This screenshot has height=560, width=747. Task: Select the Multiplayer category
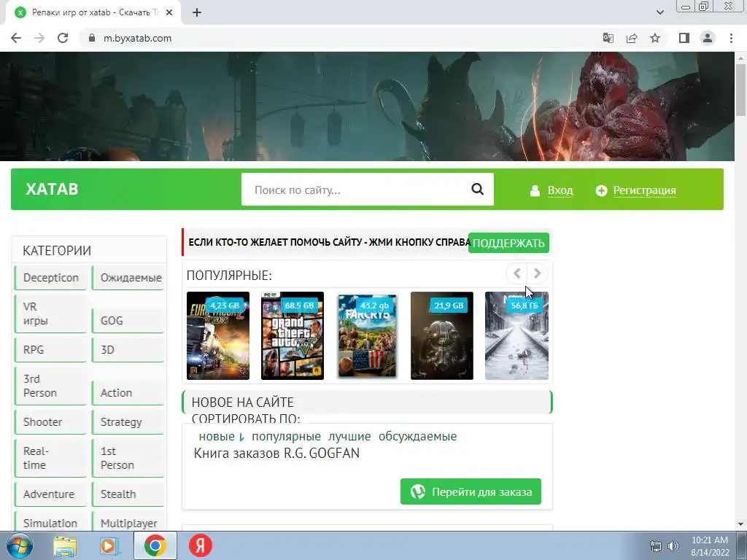pos(128,522)
